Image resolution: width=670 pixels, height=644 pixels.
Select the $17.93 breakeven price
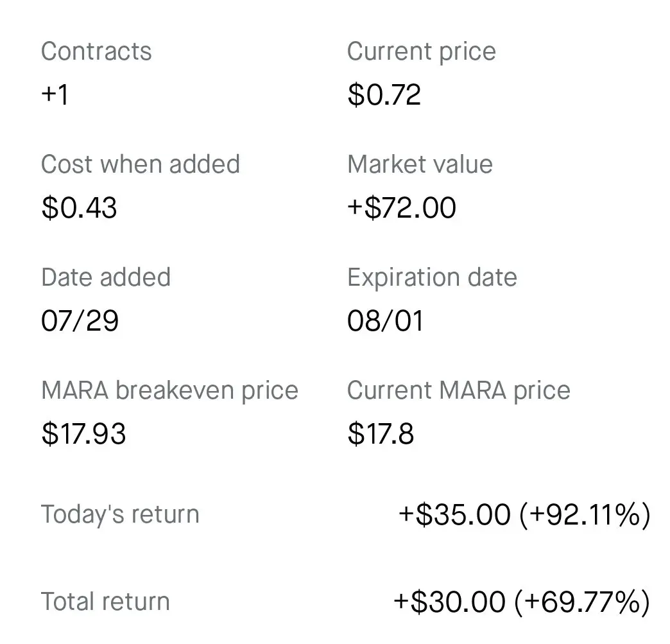coord(83,433)
